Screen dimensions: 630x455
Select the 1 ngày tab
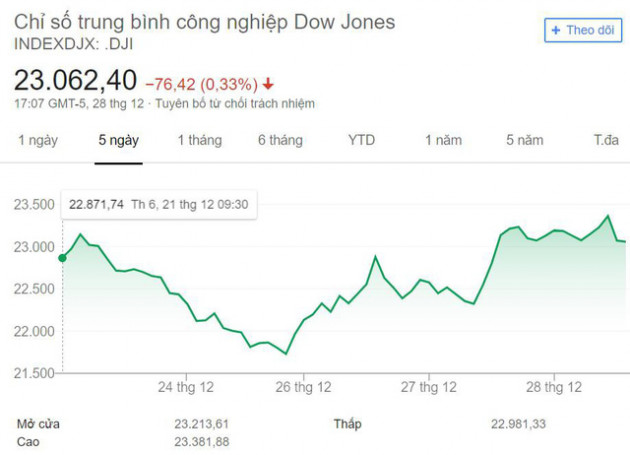pos(38,140)
